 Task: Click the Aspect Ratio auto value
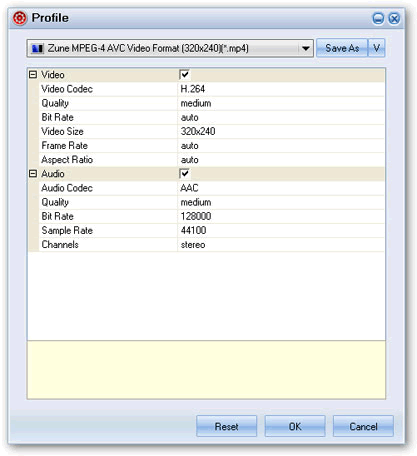click(190, 160)
